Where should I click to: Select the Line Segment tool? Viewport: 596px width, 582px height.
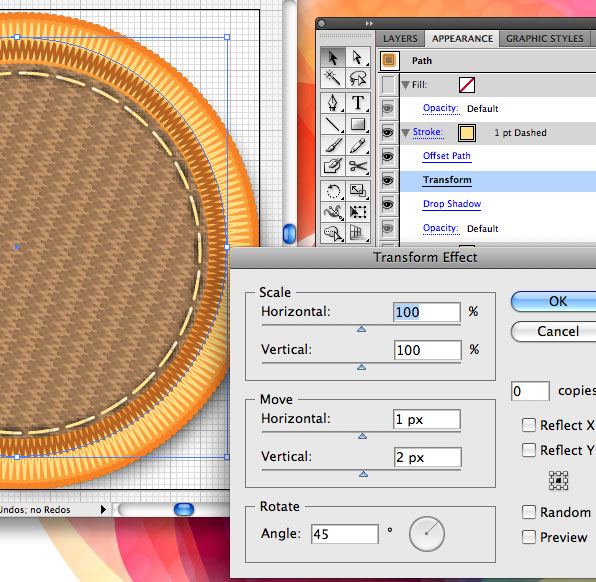coord(333,124)
